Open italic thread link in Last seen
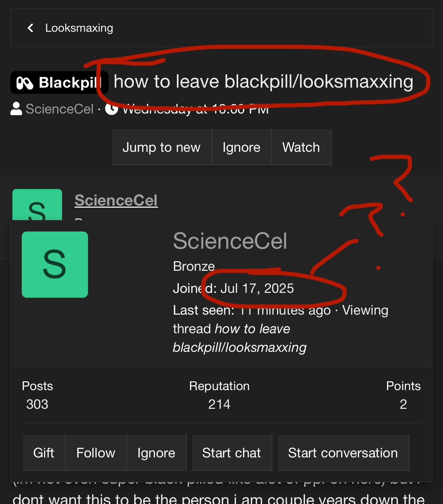Viewport: 443px width, 504px height. (x=239, y=338)
